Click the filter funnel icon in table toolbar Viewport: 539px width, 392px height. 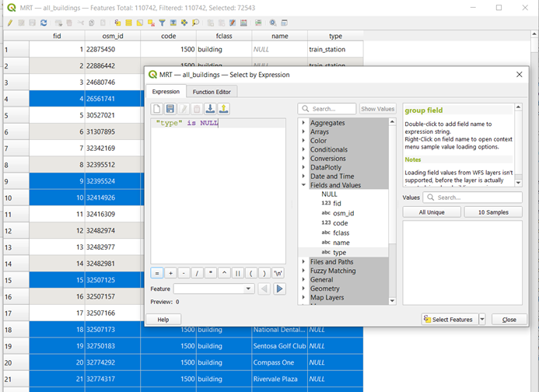pos(162,23)
